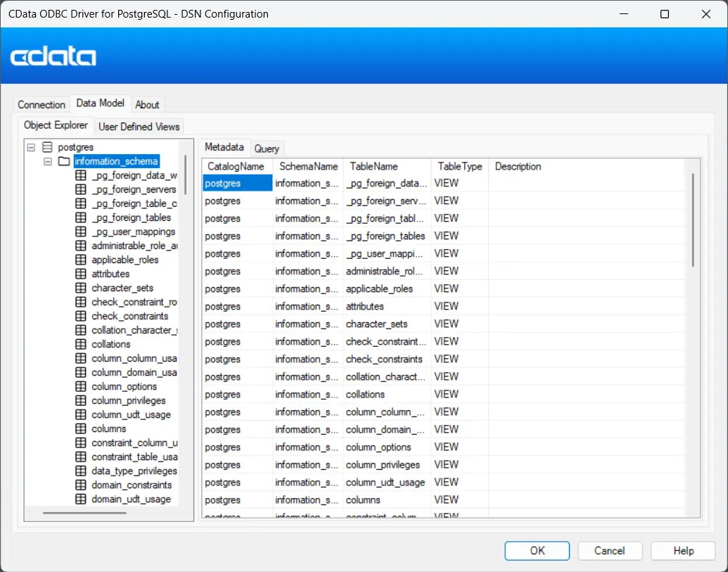Click the table icon beside applicable_roles
Viewport: 728px width, 572px height.
click(81, 260)
